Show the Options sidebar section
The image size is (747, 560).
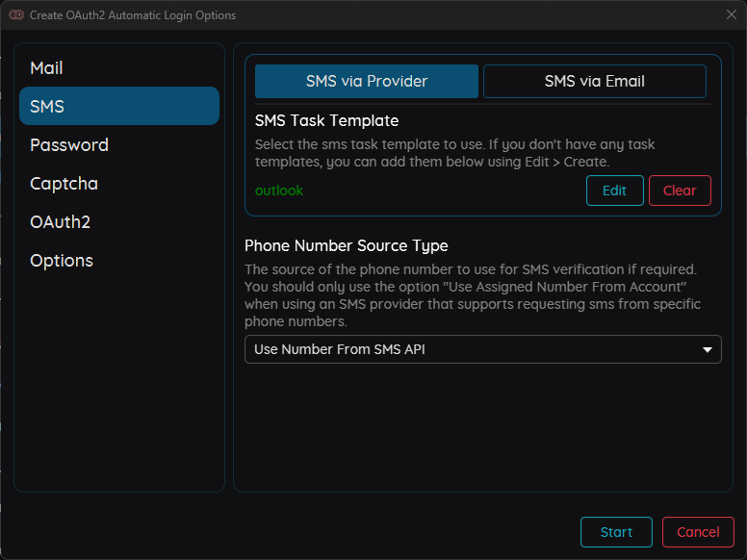coord(62,261)
